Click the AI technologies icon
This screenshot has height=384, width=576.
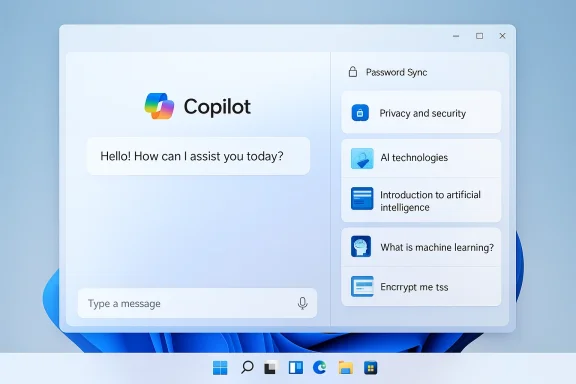point(362,158)
